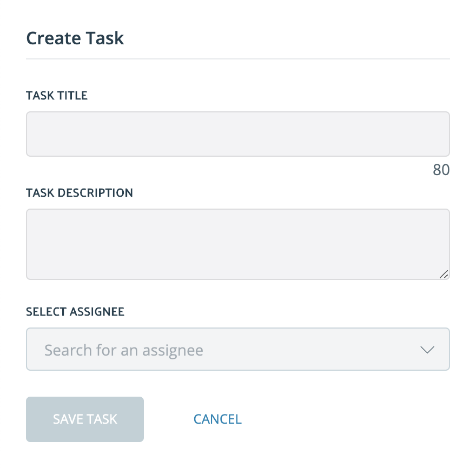The height and width of the screenshot is (468, 476).
Task: Click the 80 character counter
Action: coord(441,170)
